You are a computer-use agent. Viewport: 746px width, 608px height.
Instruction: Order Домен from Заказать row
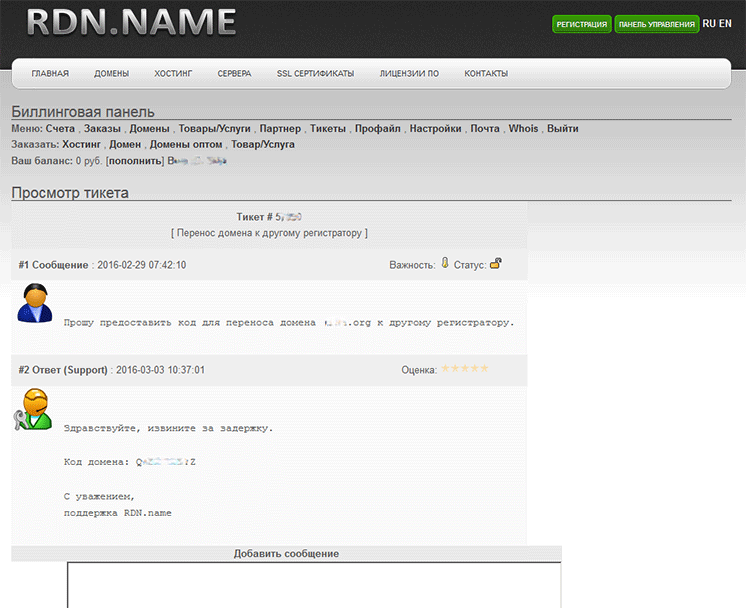125,144
